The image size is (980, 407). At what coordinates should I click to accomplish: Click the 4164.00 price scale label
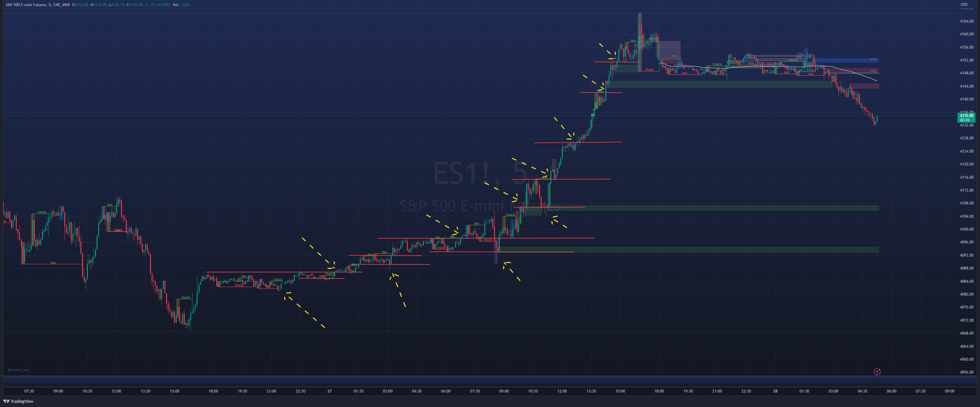pos(966,21)
